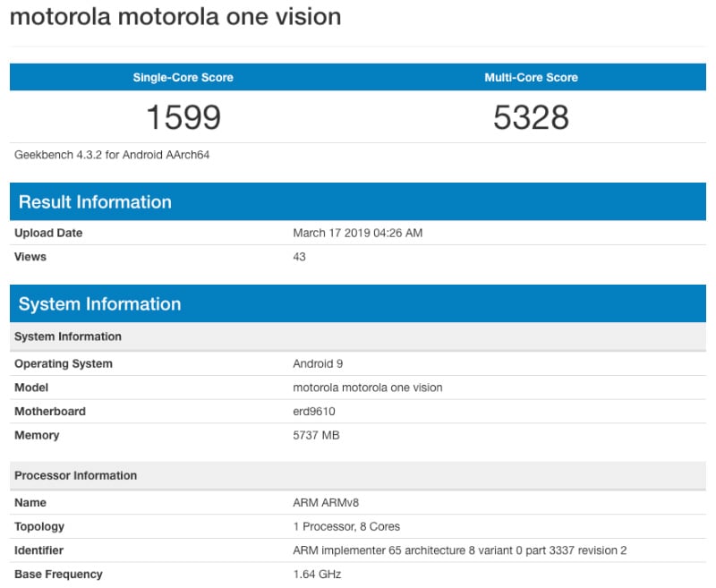Viewport: 716px width, 588px height.
Task: Click the memory value 5737 MB
Action: [x=316, y=436]
